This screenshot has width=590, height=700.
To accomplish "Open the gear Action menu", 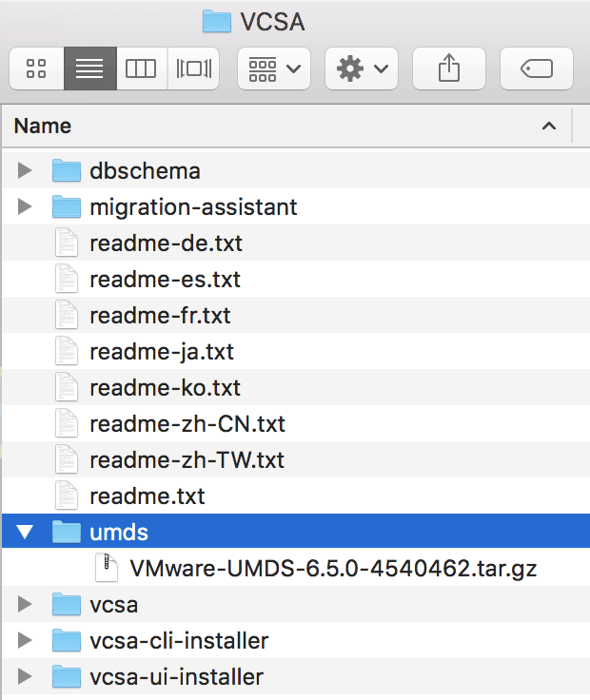I will (x=362, y=68).
